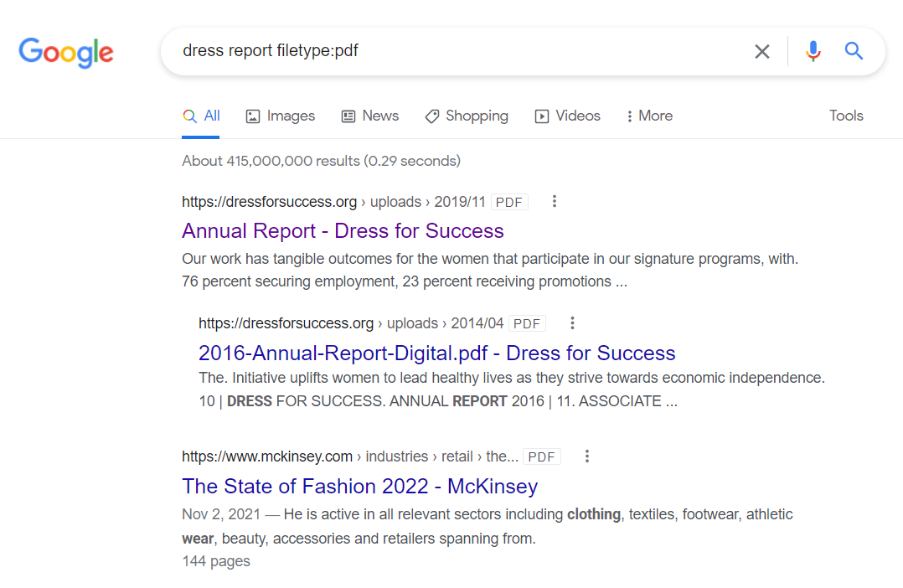Open options menu for 2019/11 dressforsuccess result
Screen dimensions: 903x588
[554, 202]
